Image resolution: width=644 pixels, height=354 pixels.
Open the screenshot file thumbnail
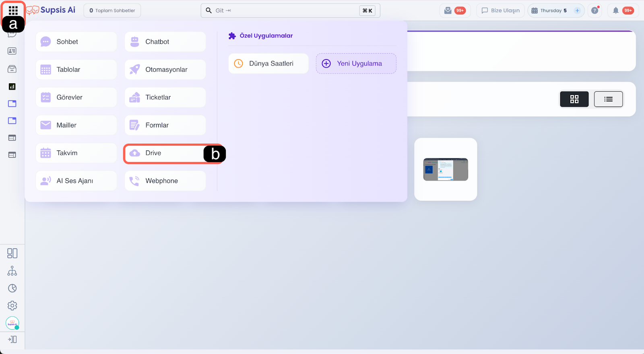point(446,169)
